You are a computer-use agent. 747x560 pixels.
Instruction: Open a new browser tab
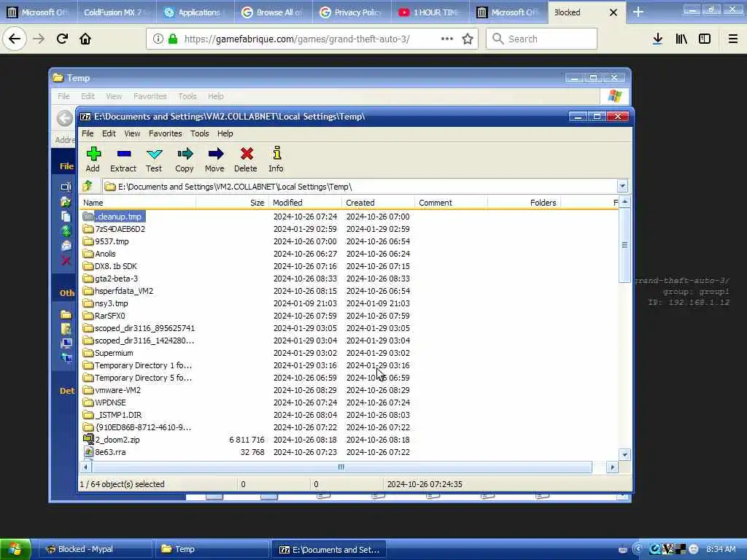tap(638, 12)
